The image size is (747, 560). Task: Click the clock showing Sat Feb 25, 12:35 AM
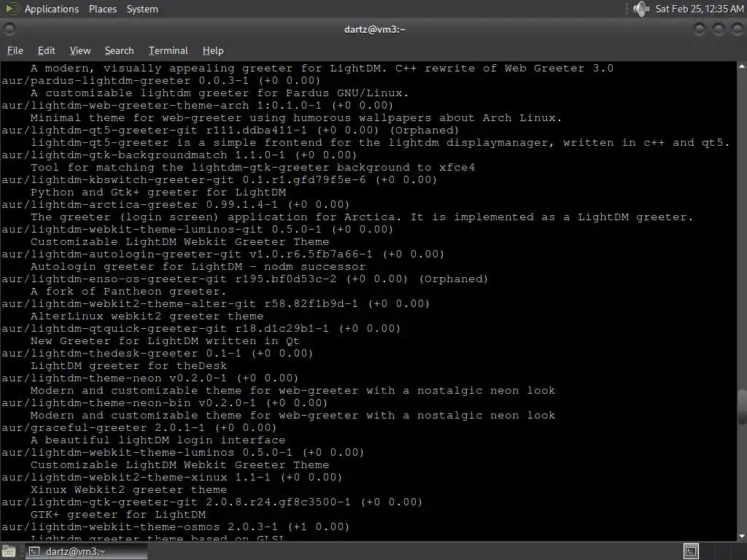[x=699, y=9]
